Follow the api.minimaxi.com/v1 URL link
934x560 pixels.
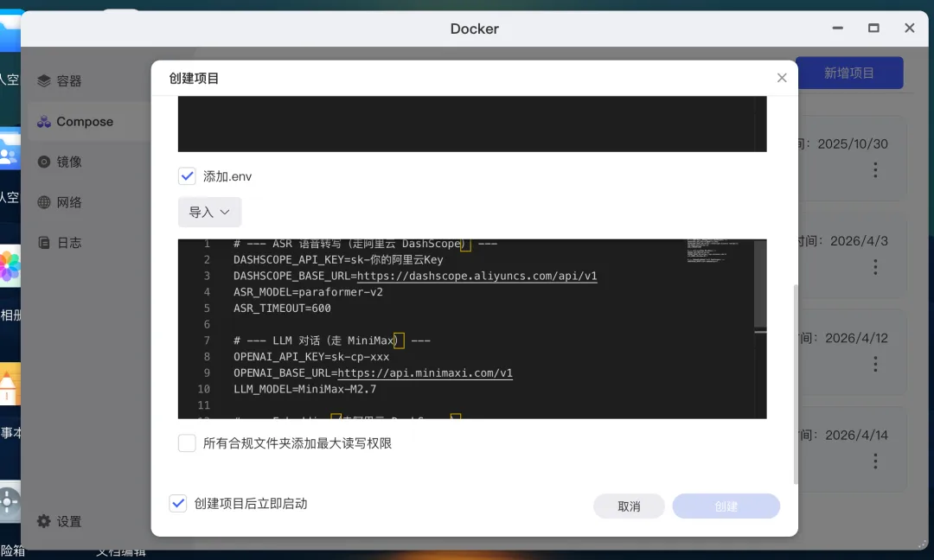click(x=425, y=372)
